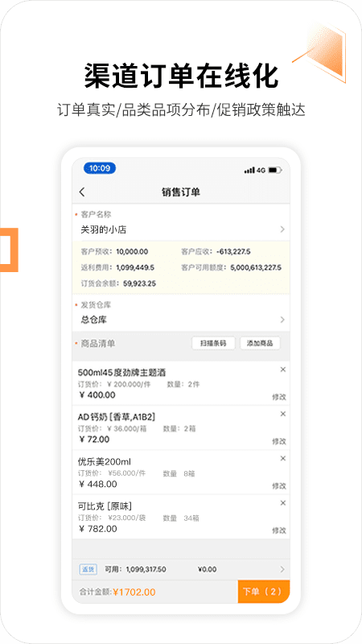362x644 pixels.
Task: Tap the 添加商品 button
Action: [260, 344]
